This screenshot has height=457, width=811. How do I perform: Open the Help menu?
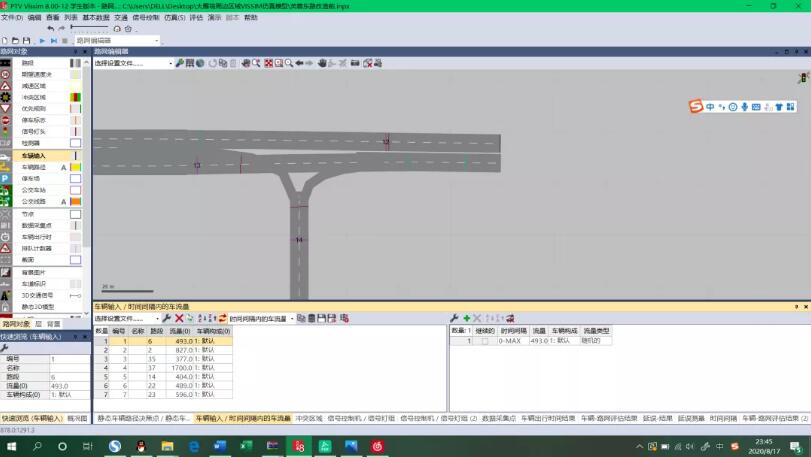(x=251, y=18)
